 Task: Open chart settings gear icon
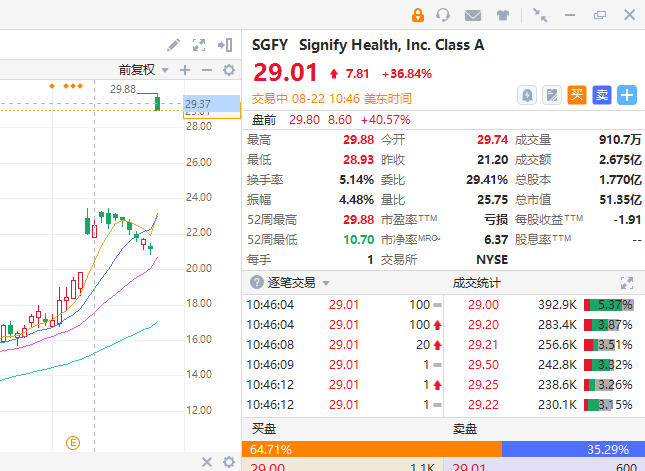tap(229, 70)
